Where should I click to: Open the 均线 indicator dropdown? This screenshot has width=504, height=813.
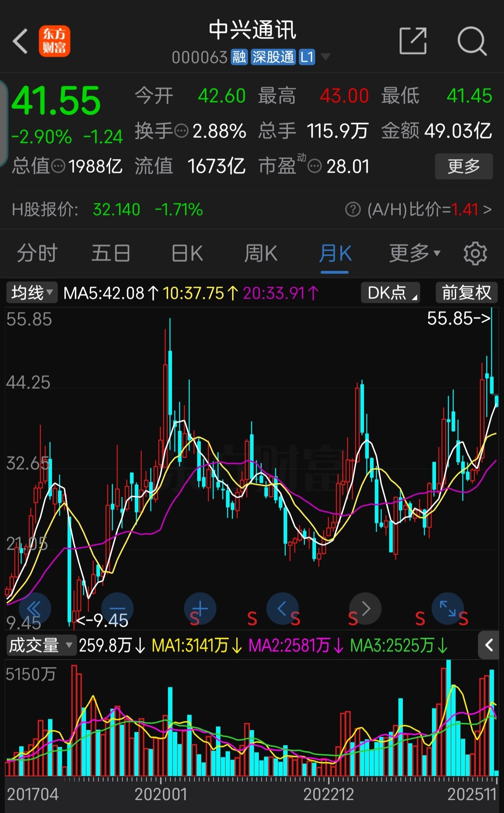click(32, 293)
